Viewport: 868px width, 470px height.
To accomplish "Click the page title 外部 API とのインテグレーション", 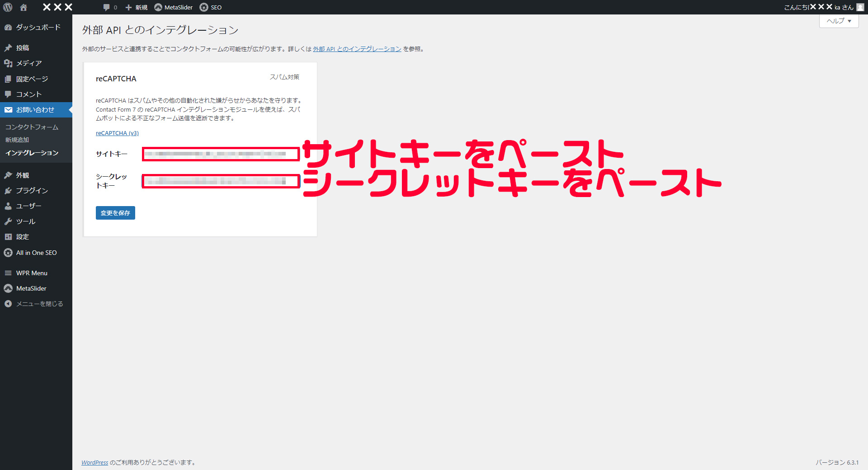I will click(160, 30).
